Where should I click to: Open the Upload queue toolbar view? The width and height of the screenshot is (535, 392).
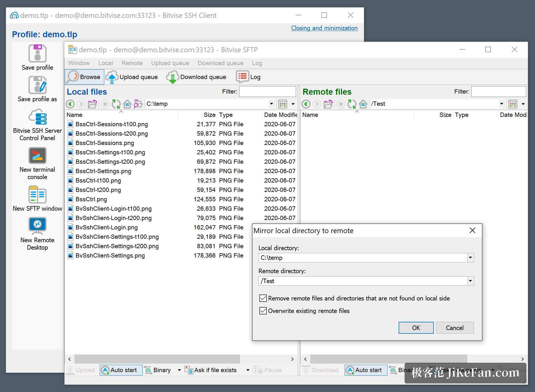pos(132,77)
